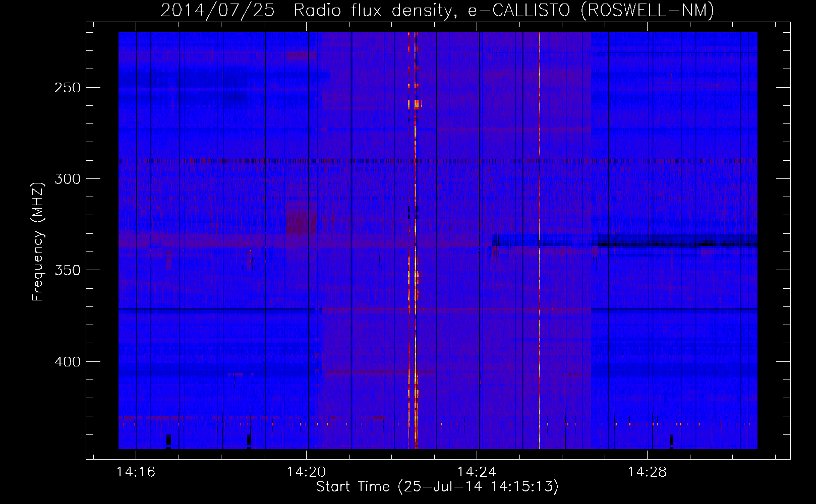Click the thin white vertical line in the spectrogram
The image size is (816, 504).
click(539, 240)
